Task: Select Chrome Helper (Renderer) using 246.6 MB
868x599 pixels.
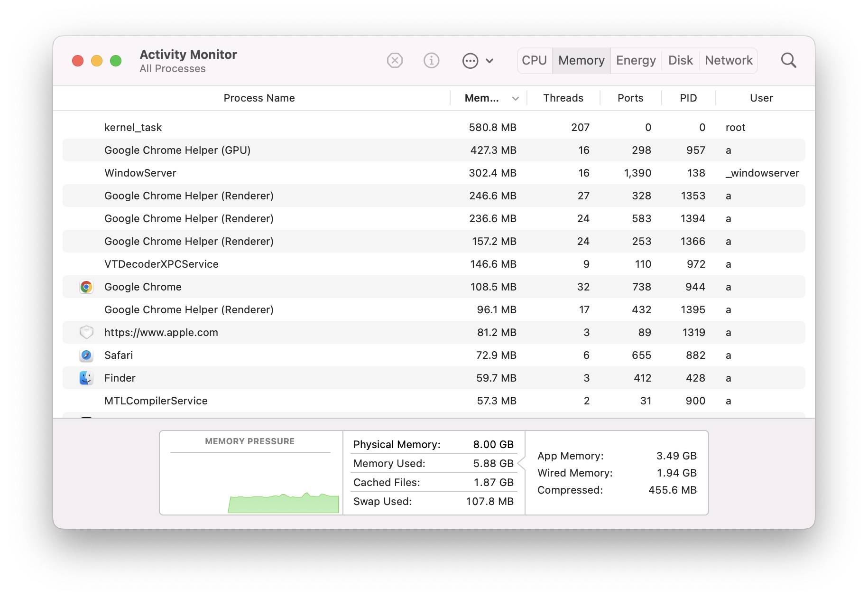Action: [434, 196]
